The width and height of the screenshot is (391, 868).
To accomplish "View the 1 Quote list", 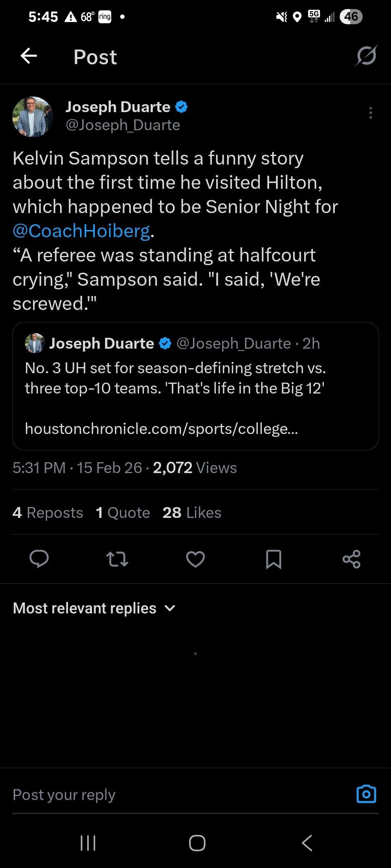I will coord(123,512).
